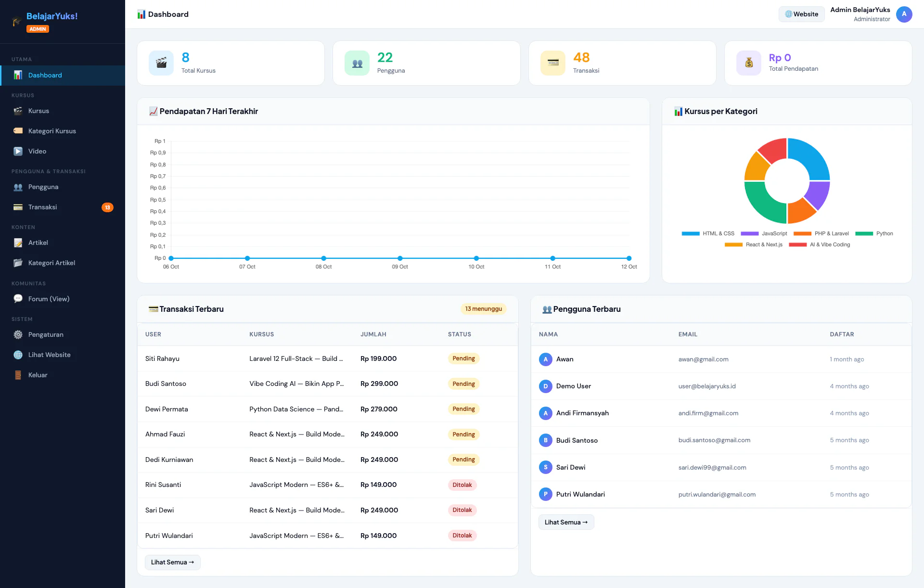Viewport: 924px width, 588px height.
Task: Click the email awan@gmail.com
Action: tap(703, 359)
